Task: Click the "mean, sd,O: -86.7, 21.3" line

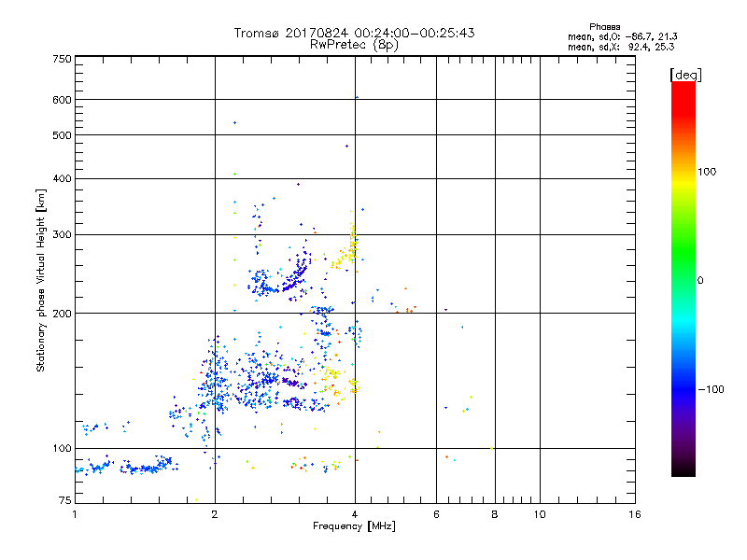Action: [x=622, y=36]
